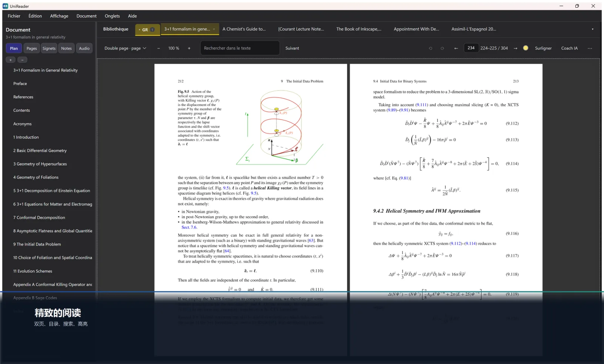Collapse all outline entries with minus button
604x364 pixels.
click(22, 60)
